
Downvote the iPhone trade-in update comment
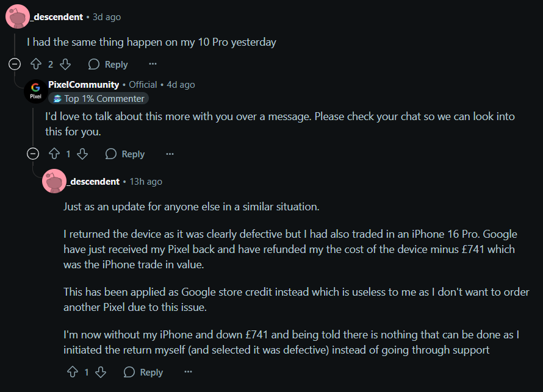click(x=101, y=372)
